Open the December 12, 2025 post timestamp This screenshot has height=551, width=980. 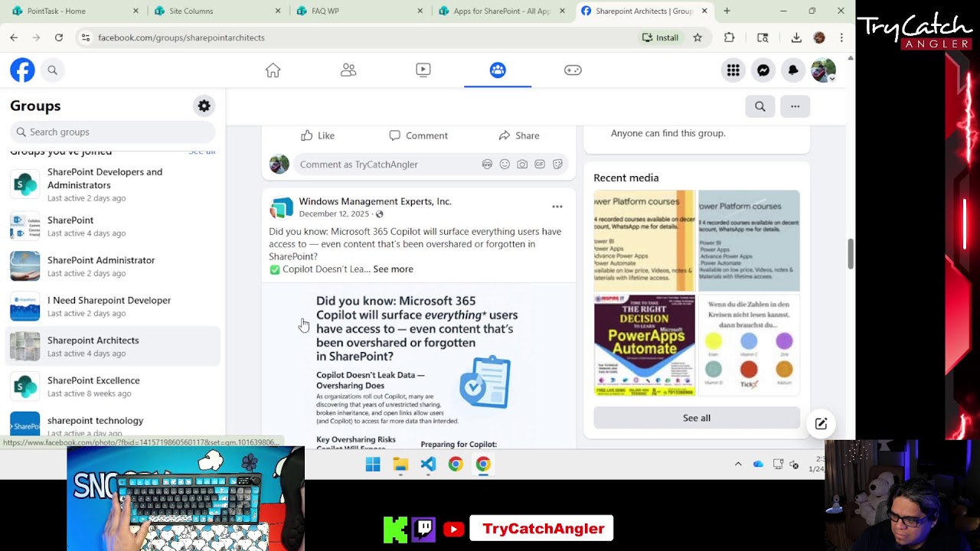pyautogui.click(x=334, y=214)
